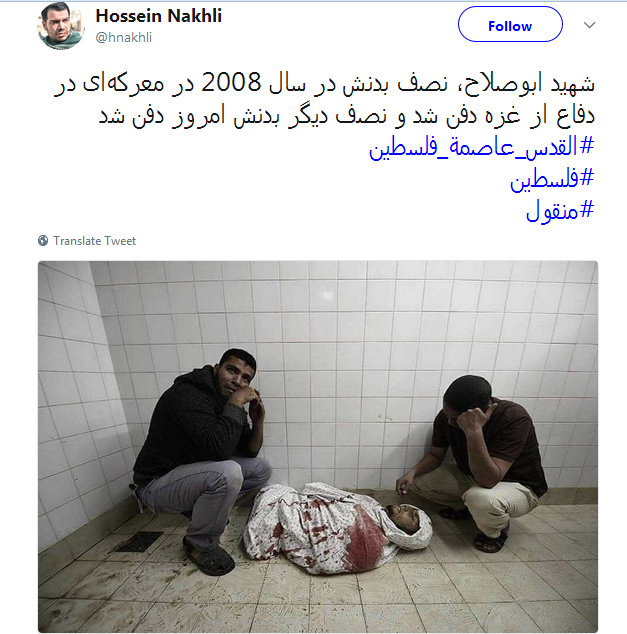Click the floor drain grate in the photo
The height and width of the screenshot is (634, 627).
[x=138, y=542]
